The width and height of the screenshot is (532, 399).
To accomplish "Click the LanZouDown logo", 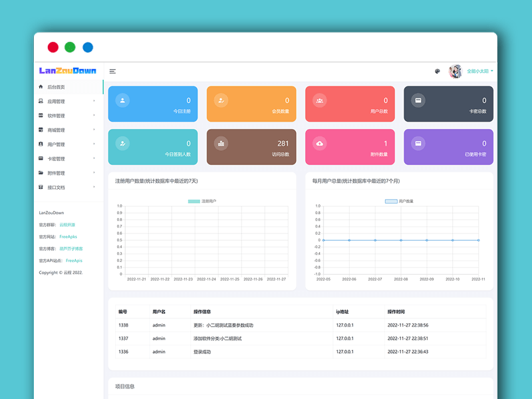I will 67,71.
